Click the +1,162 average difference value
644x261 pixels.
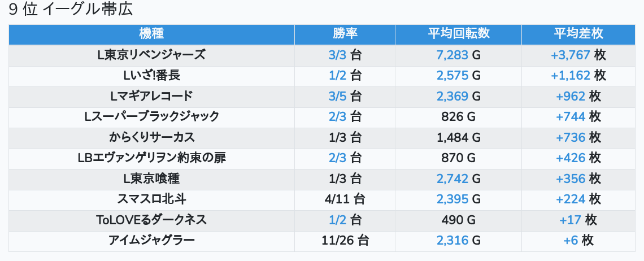tap(571, 75)
